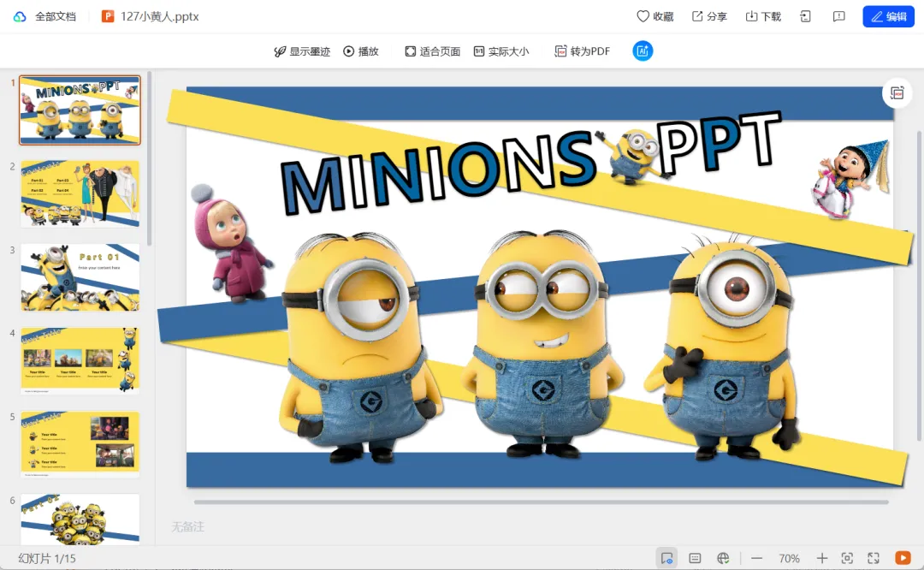Click the horizontal scrollbar below slide
The image size is (924, 570).
tap(541, 502)
